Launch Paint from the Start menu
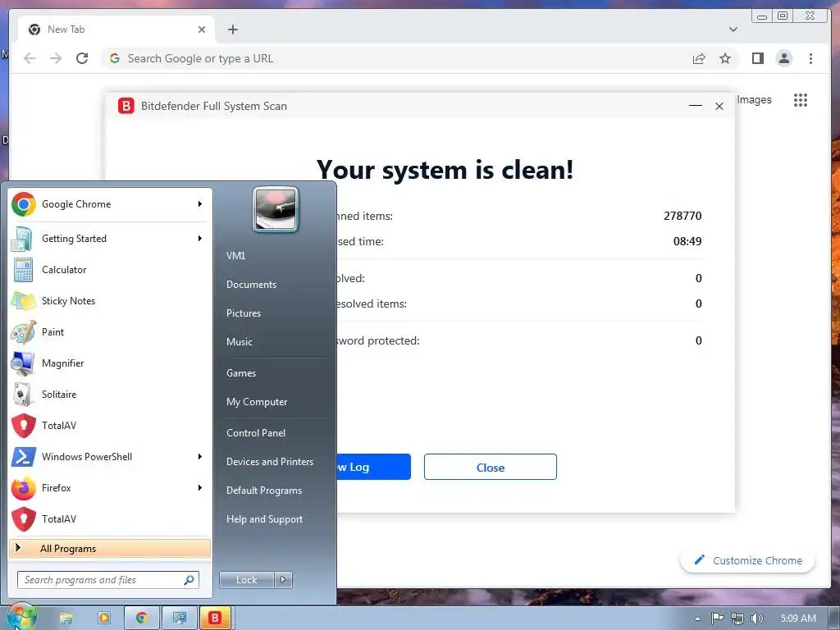The image size is (840, 630). [x=110, y=332]
